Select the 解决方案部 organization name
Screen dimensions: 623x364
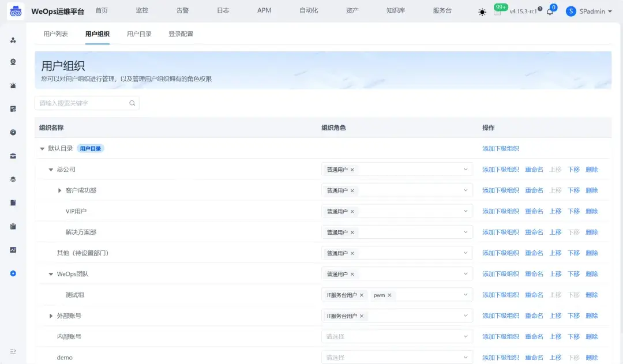tap(81, 232)
